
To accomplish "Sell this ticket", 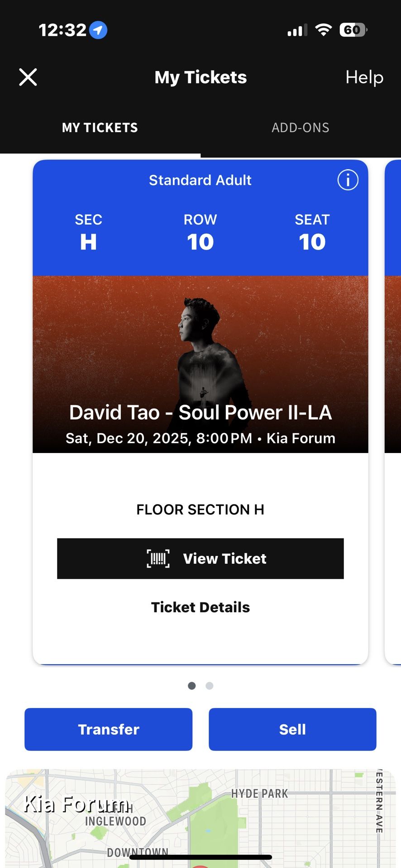I will (x=292, y=729).
